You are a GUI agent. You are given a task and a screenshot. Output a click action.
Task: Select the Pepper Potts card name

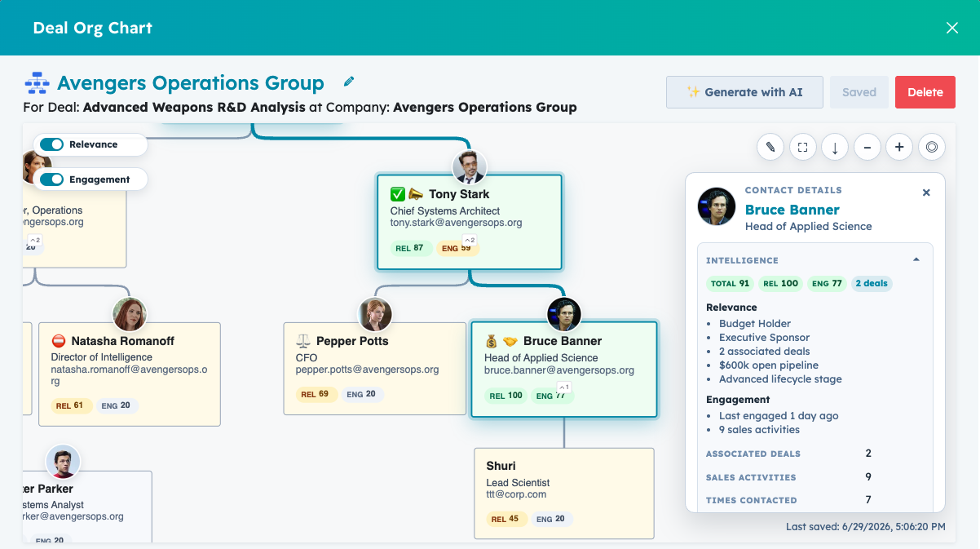(352, 341)
